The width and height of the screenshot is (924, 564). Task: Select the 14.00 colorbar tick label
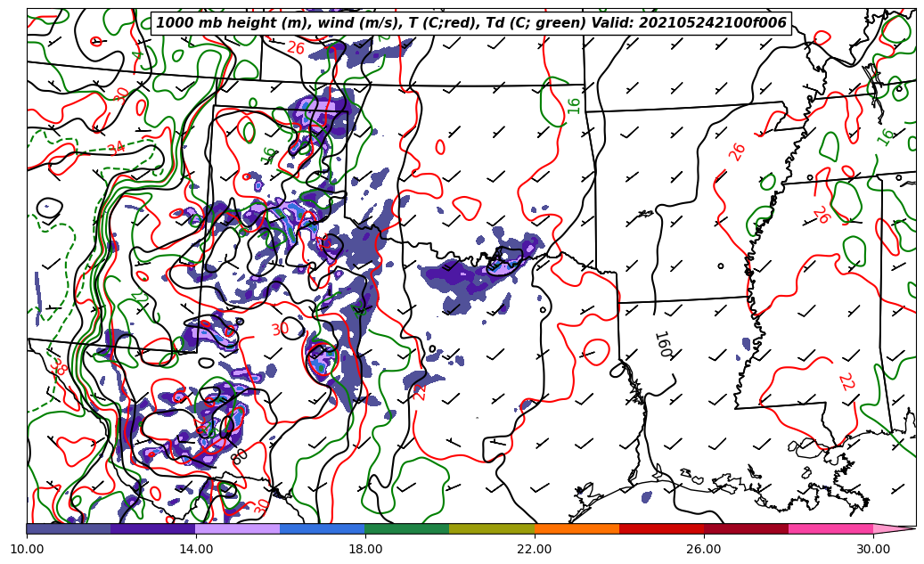(196, 549)
